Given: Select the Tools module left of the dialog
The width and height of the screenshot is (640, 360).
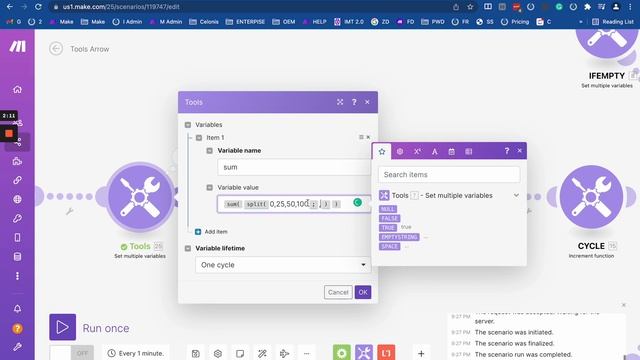Looking at the screenshot, I should [x=140, y=197].
